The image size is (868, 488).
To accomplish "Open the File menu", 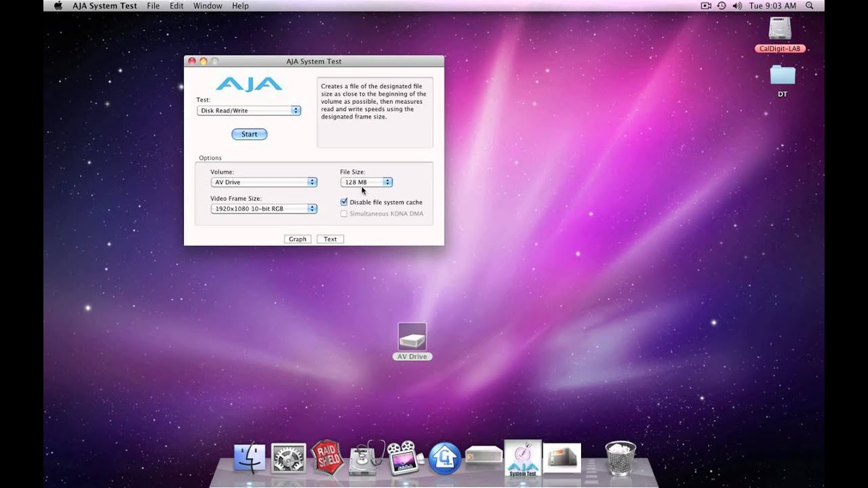I will tap(153, 5).
